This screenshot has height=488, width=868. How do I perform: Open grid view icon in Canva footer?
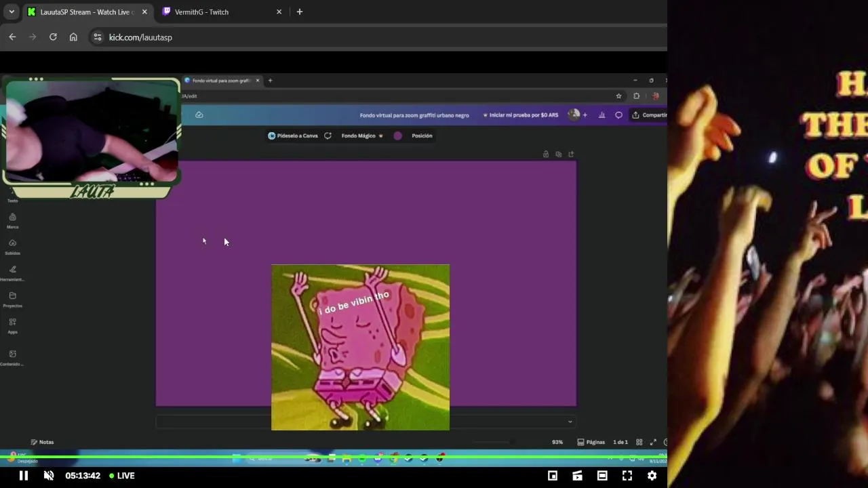pyautogui.click(x=639, y=442)
